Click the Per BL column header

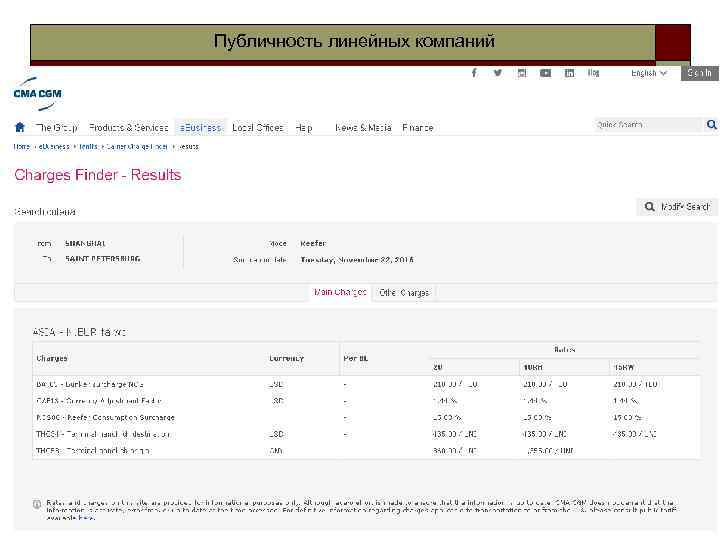tap(356, 358)
